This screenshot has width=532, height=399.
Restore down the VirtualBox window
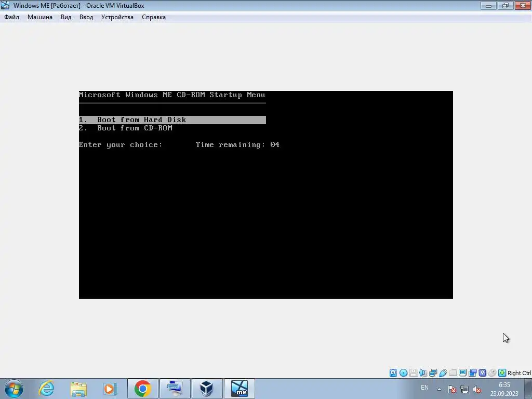point(506,5)
